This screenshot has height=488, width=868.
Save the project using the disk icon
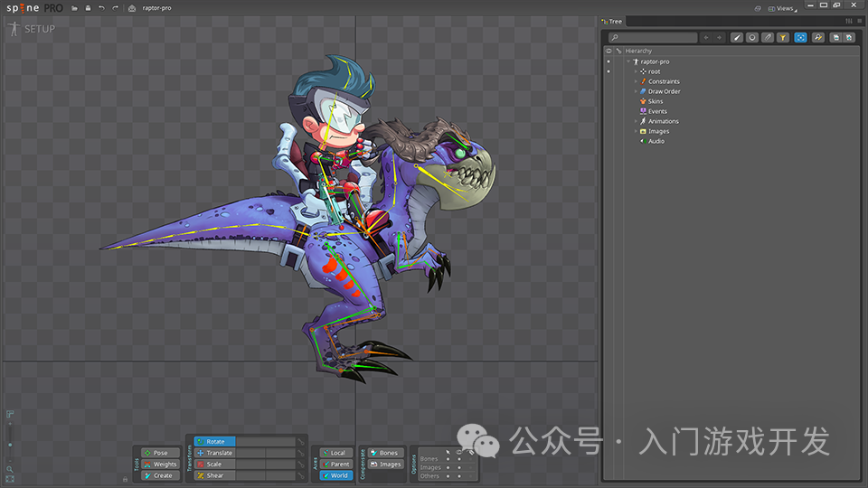tap(88, 8)
